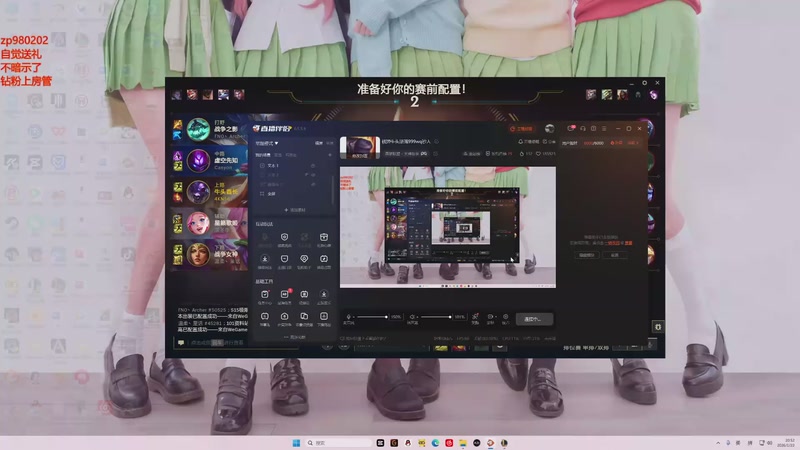
Task: Open the streamer avatar profile
Action: [x=549, y=129]
